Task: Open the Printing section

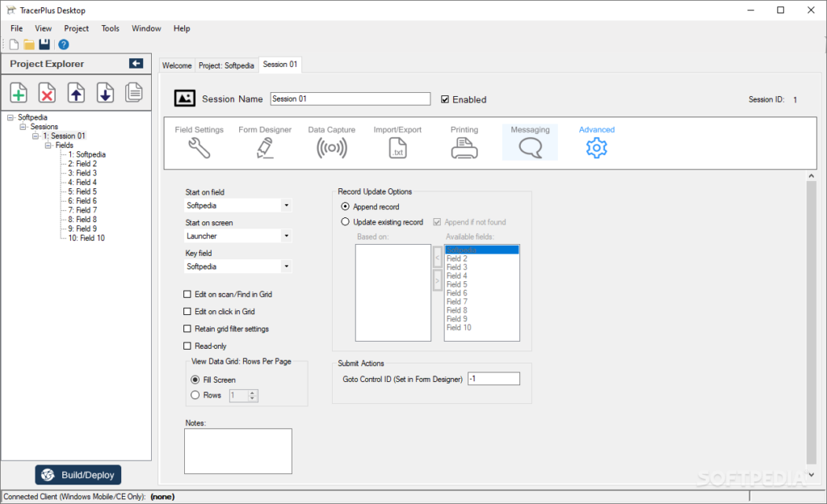Action: (x=464, y=142)
